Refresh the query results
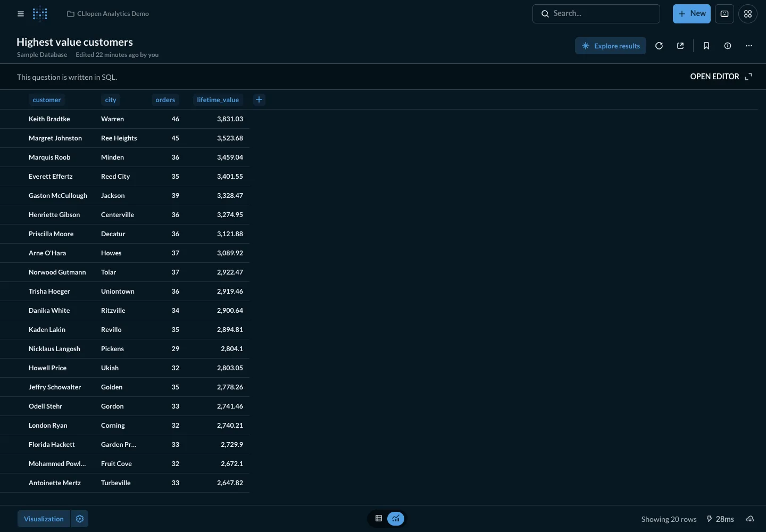The image size is (766, 532). pos(659,46)
